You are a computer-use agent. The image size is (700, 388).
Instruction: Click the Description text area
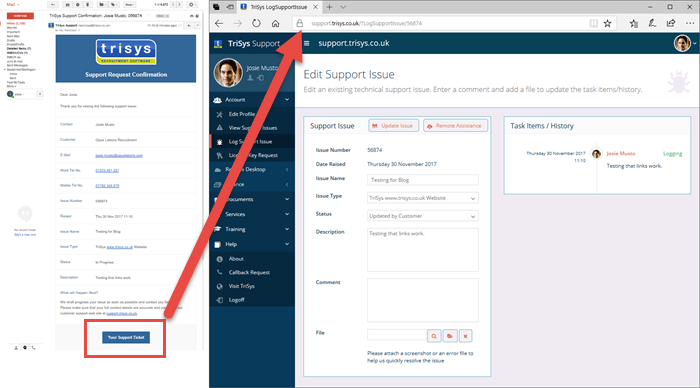pos(423,250)
